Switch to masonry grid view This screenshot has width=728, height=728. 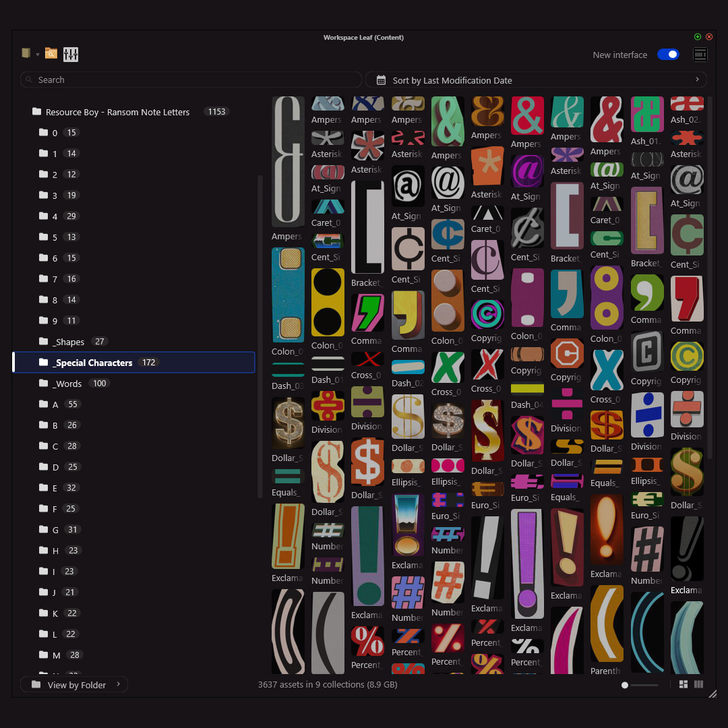click(684, 684)
